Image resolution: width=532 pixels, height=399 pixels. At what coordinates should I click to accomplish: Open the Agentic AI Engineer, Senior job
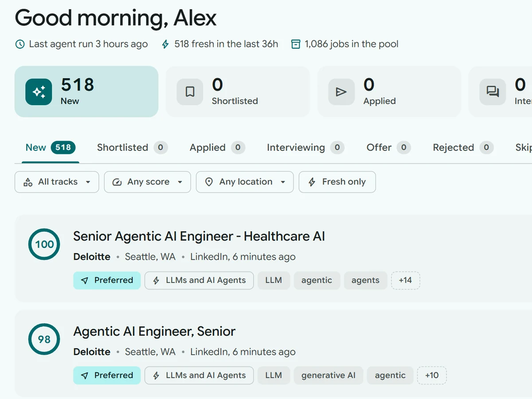point(154,331)
